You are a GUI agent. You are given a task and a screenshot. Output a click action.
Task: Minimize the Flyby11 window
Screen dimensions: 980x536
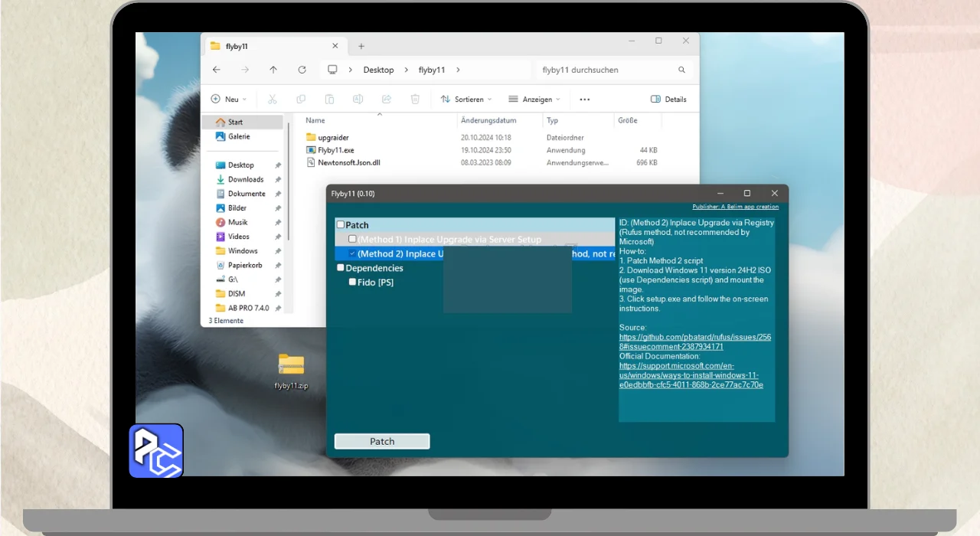(720, 194)
